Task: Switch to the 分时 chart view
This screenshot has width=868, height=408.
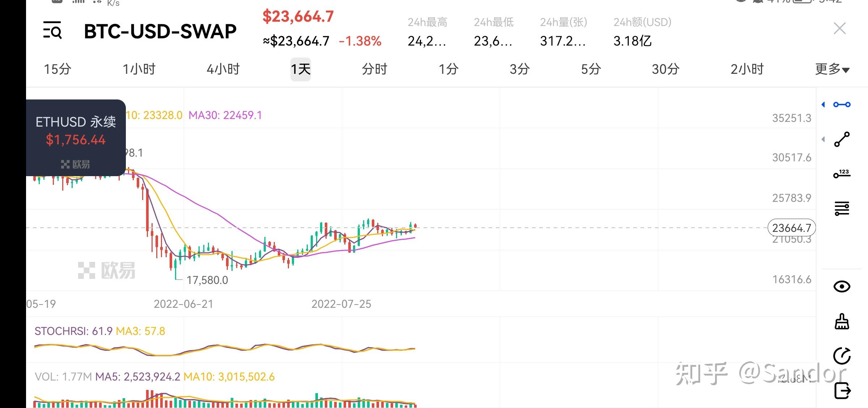Action: (x=374, y=69)
